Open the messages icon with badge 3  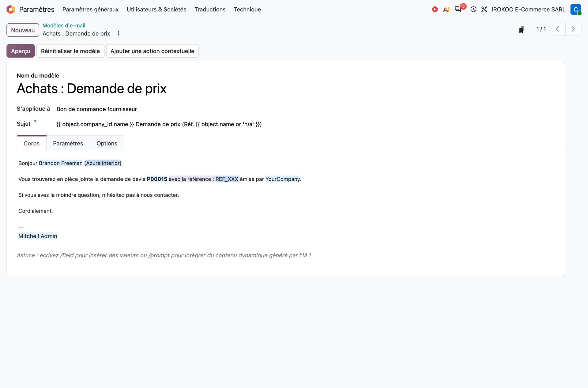click(458, 9)
